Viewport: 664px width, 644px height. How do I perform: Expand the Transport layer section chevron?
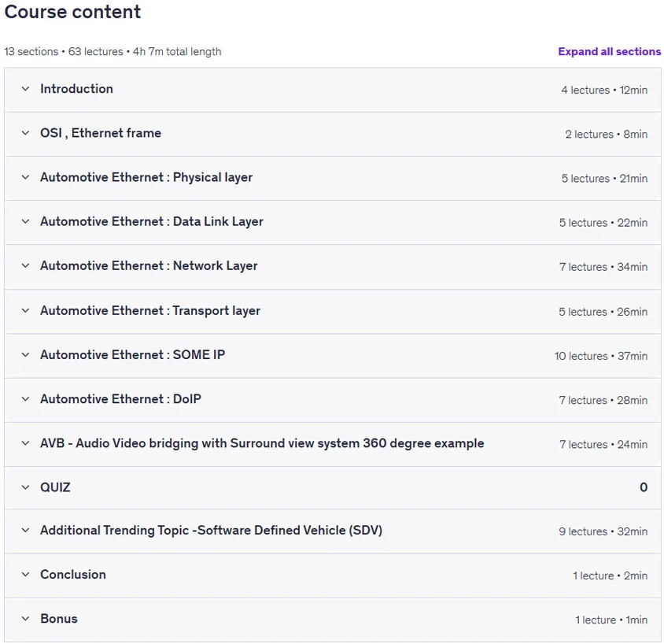pos(25,310)
